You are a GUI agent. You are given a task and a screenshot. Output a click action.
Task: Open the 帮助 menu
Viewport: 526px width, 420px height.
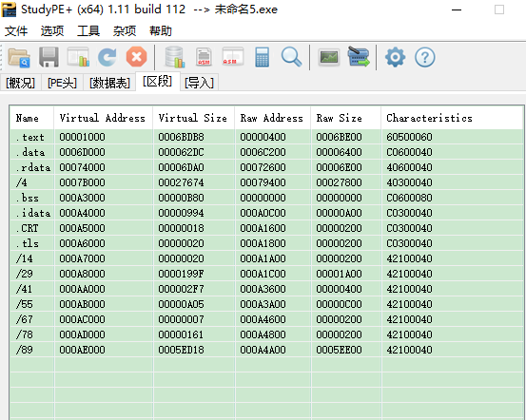(161, 31)
